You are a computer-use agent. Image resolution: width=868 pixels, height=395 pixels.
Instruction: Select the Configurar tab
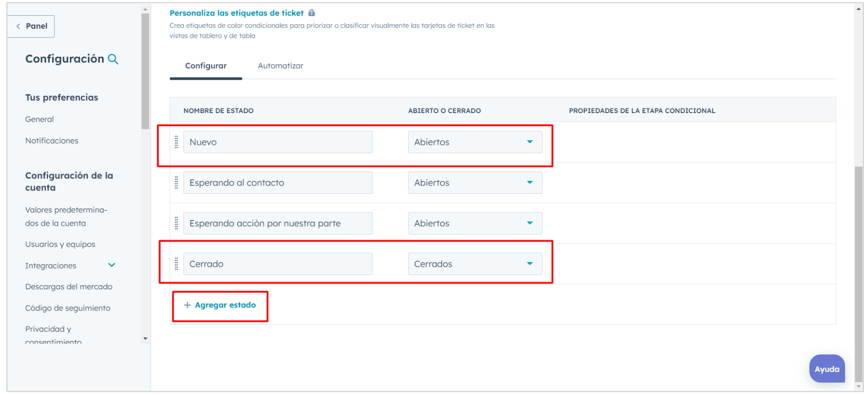pyautogui.click(x=206, y=66)
